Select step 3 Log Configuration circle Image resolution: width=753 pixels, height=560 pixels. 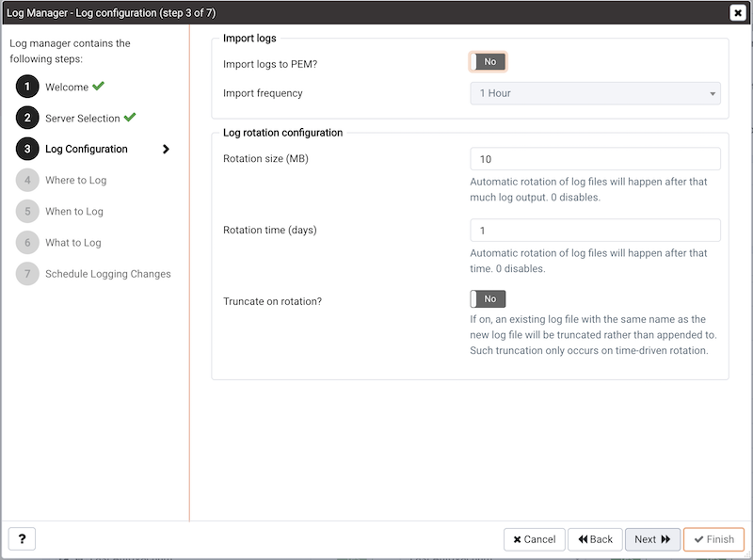27,149
